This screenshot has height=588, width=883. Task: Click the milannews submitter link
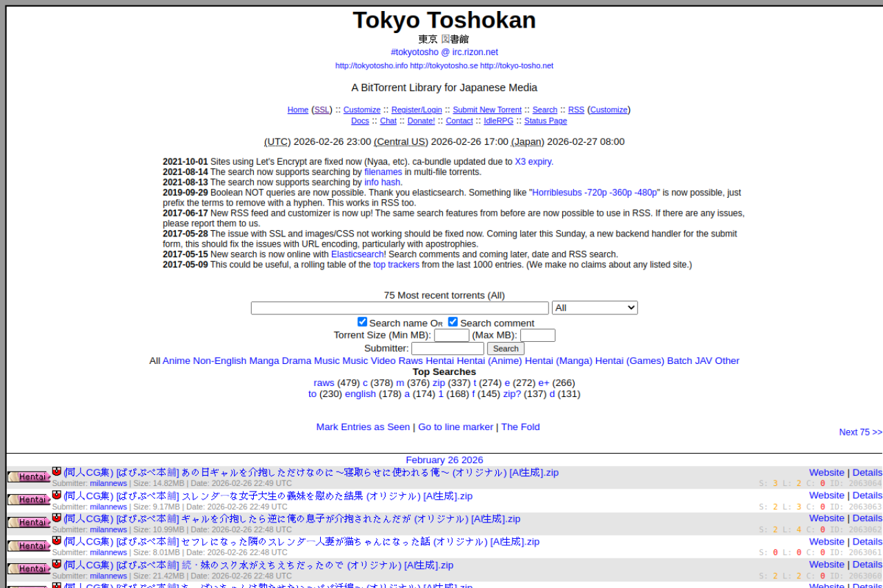[108, 483]
